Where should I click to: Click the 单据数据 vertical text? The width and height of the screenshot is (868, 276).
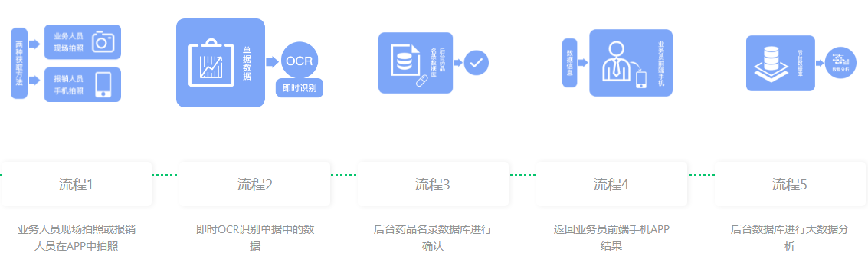247,63
